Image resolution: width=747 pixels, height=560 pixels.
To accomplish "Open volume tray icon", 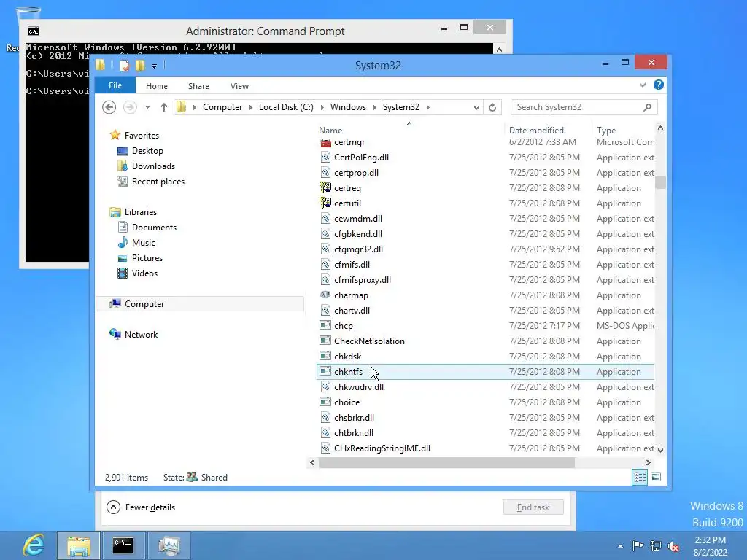I will tap(673, 545).
